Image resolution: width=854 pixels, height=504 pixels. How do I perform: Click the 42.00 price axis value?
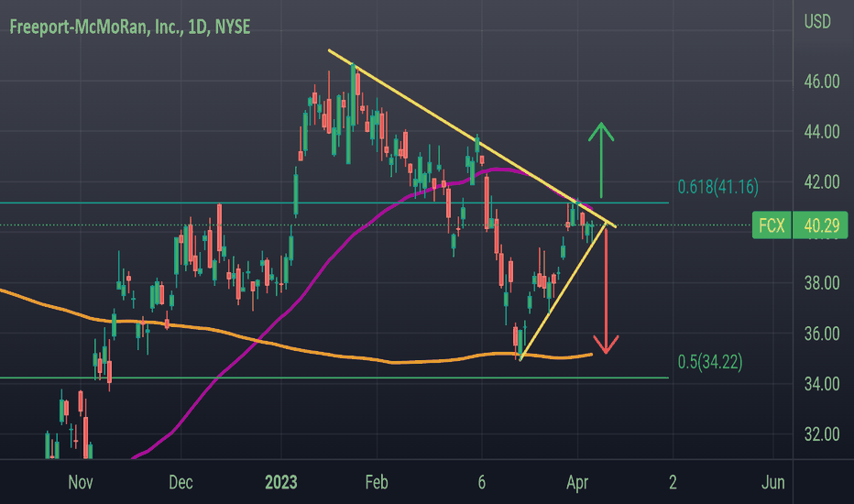[x=822, y=182]
